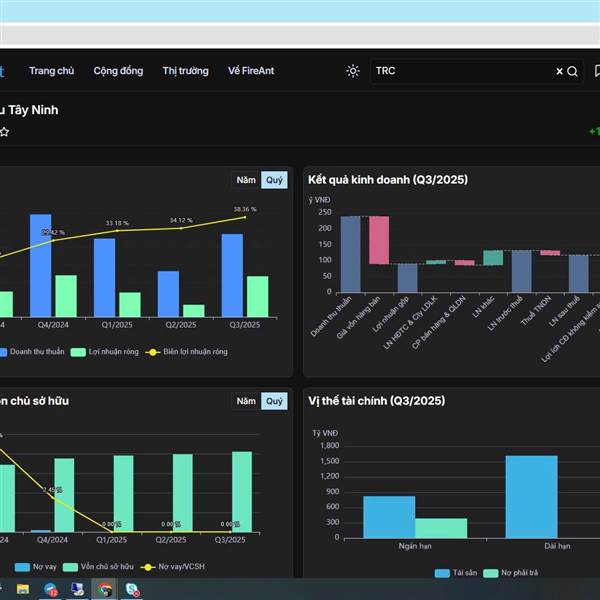Toggle Nợ phải trả legend series

[x=511, y=573]
